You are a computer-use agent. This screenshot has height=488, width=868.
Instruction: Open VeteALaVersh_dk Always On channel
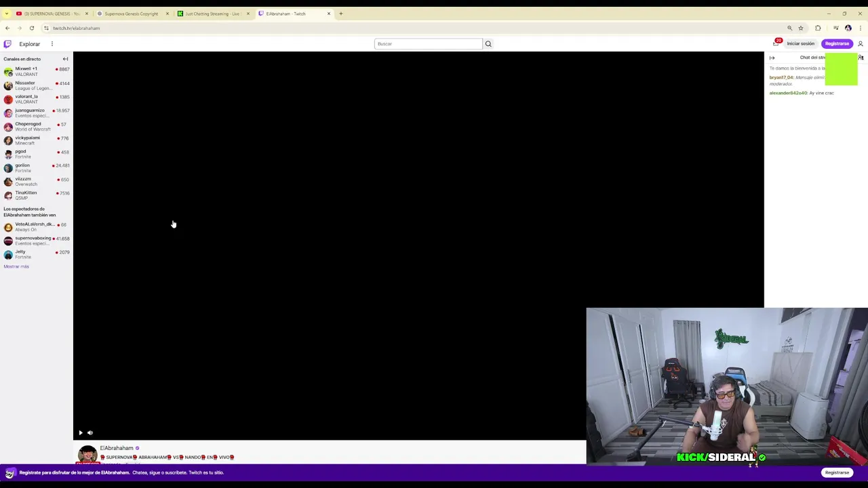37,226
